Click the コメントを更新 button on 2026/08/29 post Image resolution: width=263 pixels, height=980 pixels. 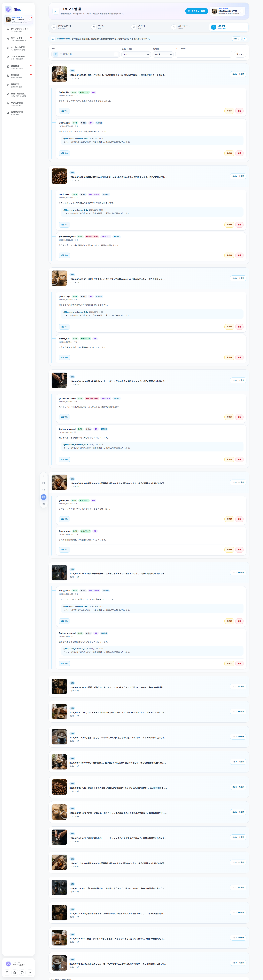click(238, 573)
